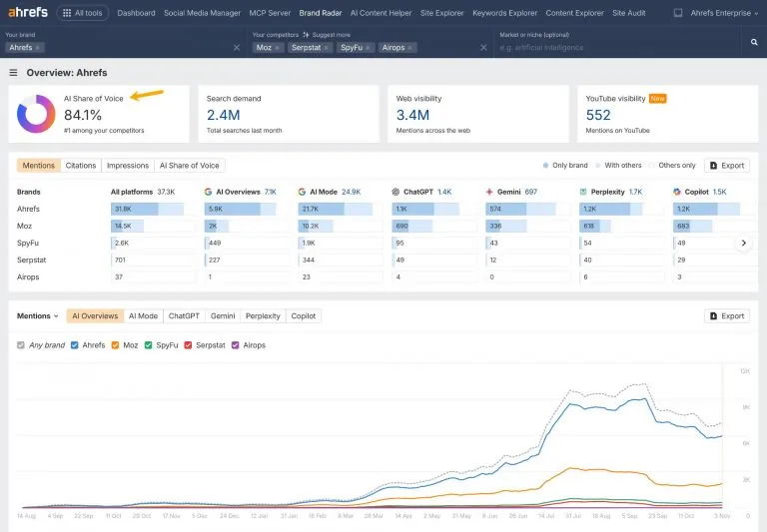The width and height of the screenshot is (767, 532).
Task: Open Site Explorer
Action: click(441, 13)
